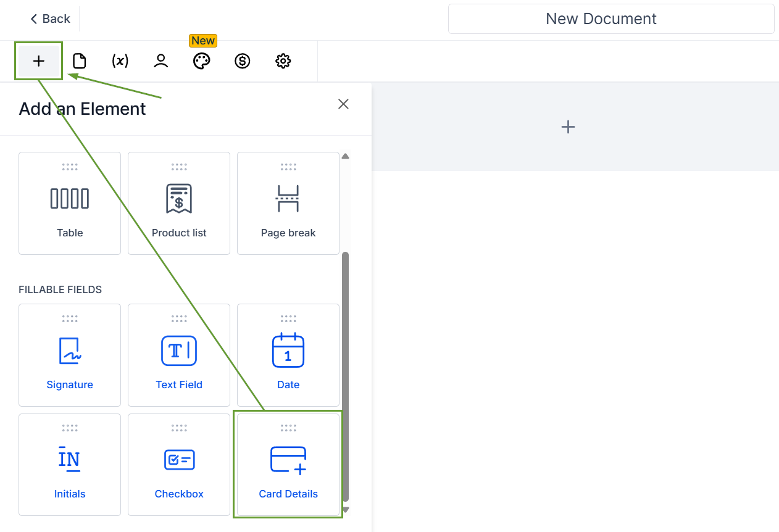Click the plus Add Element toolbar icon
This screenshot has height=532, width=779.
pyautogui.click(x=39, y=61)
